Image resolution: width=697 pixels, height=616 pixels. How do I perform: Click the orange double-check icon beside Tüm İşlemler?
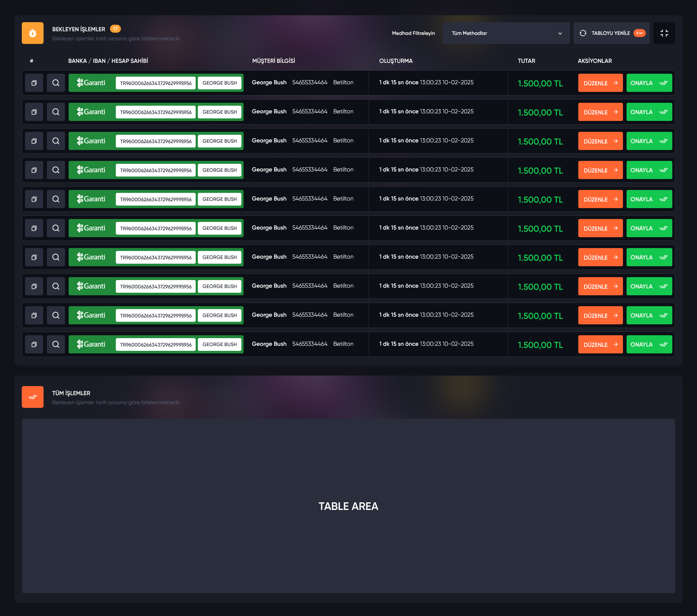(33, 397)
